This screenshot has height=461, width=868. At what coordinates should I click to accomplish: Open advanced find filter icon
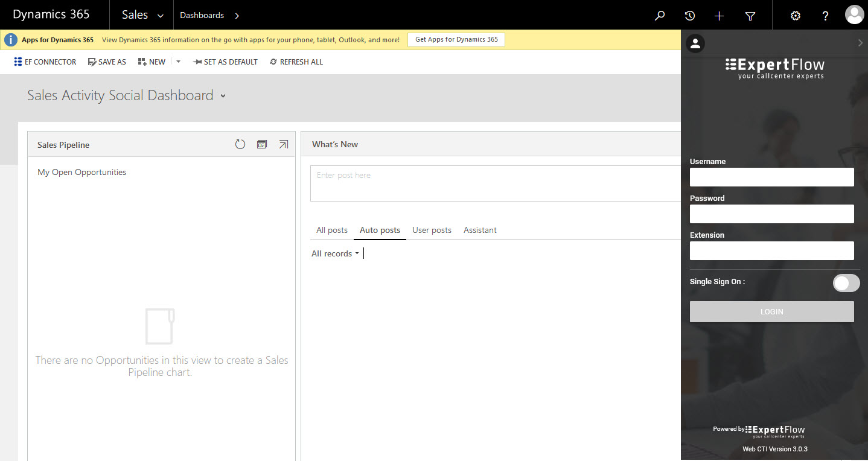coord(750,16)
